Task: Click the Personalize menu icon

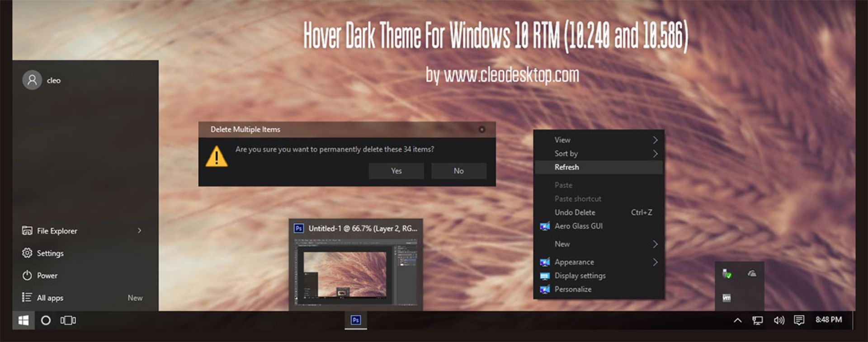Action: pyautogui.click(x=545, y=289)
